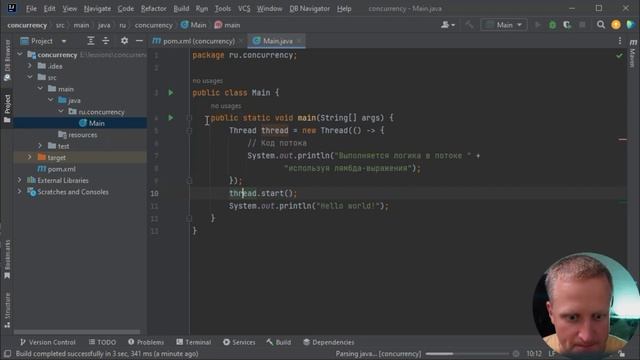Click the green inspection checkmark

coord(619,55)
